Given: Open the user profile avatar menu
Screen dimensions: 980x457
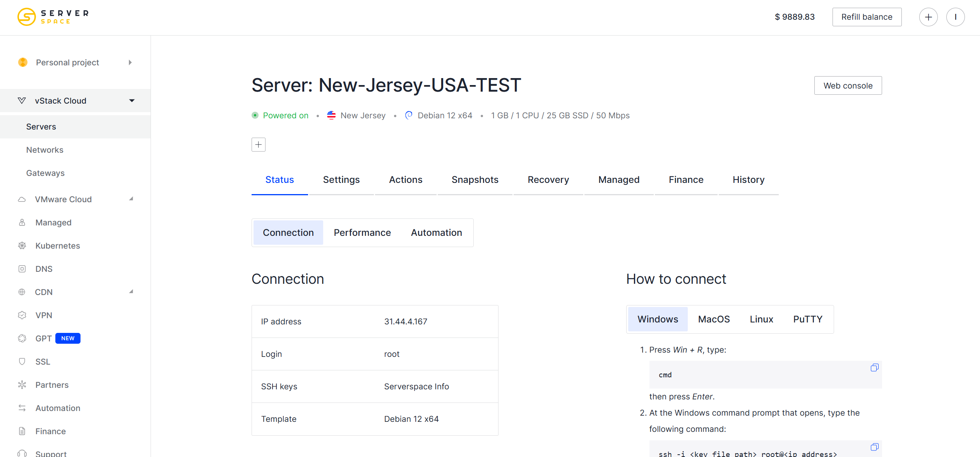Looking at the screenshot, I should [955, 17].
